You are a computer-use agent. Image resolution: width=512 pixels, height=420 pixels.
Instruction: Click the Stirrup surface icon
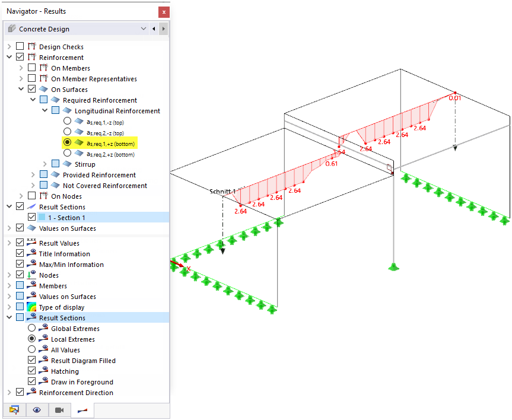tap(67, 164)
